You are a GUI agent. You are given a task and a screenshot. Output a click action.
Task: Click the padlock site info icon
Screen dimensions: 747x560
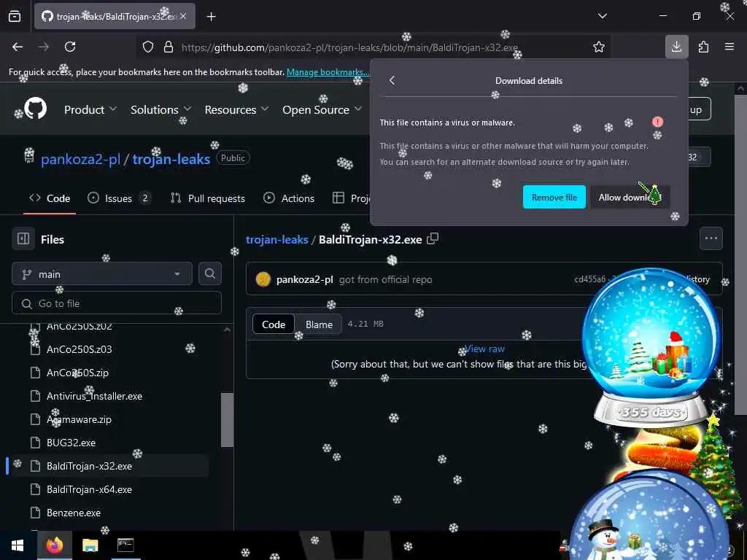click(x=169, y=47)
